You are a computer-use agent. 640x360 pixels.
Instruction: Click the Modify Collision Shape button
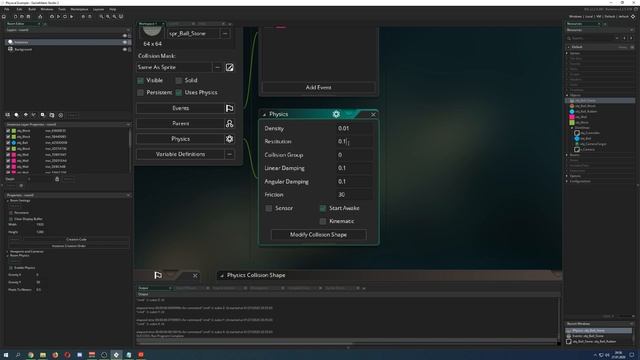tap(318, 235)
